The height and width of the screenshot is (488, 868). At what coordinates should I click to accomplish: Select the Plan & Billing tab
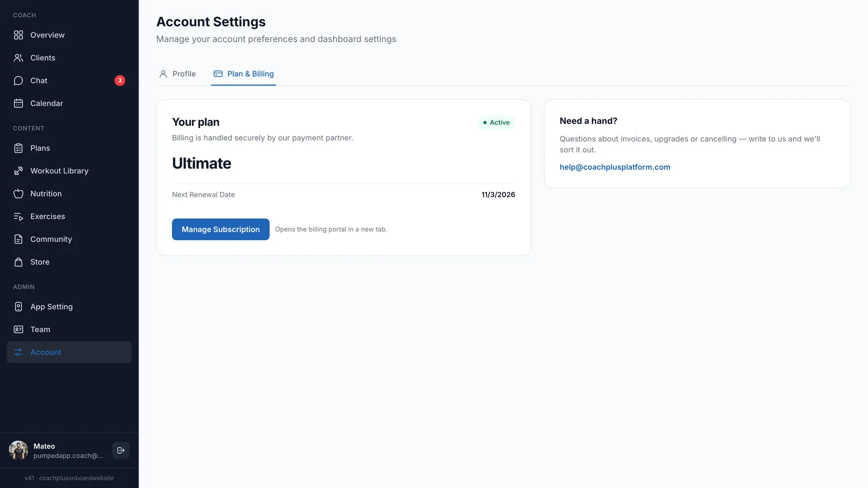[x=244, y=74]
